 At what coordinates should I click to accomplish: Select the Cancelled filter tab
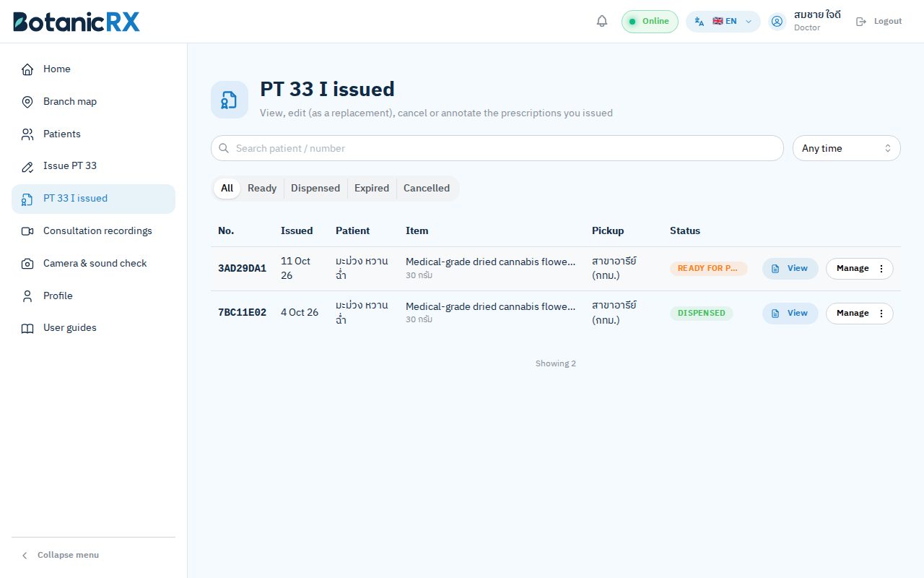pyautogui.click(x=427, y=189)
